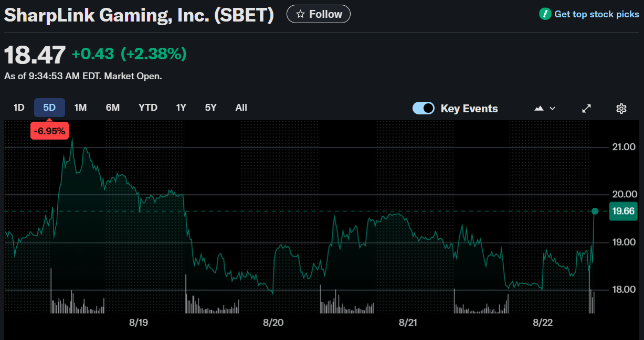Click the -6.95% change badge
This screenshot has width=644, height=340.
[49, 131]
